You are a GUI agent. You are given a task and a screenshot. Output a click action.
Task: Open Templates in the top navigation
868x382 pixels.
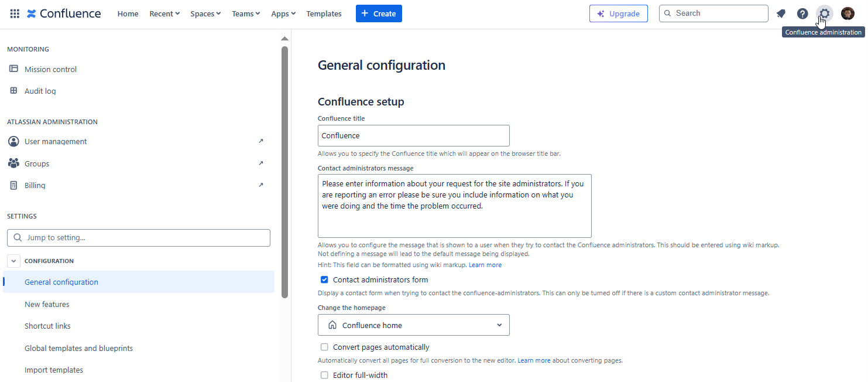[324, 13]
